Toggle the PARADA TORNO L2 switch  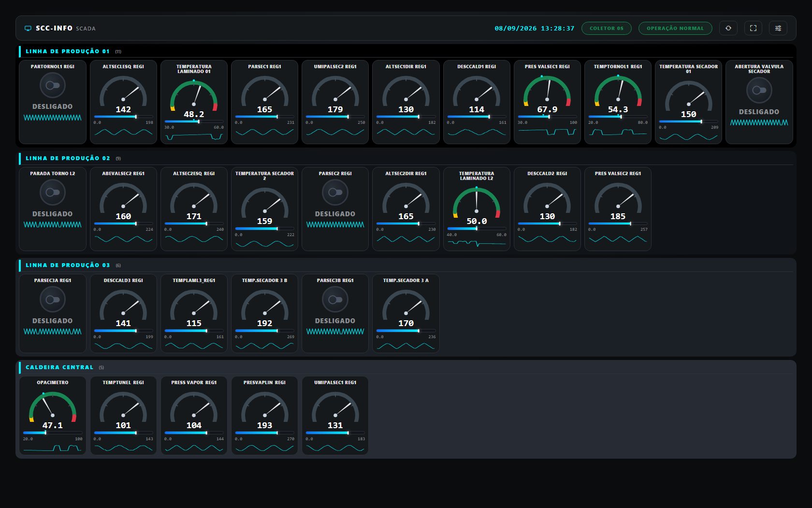pos(53,193)
